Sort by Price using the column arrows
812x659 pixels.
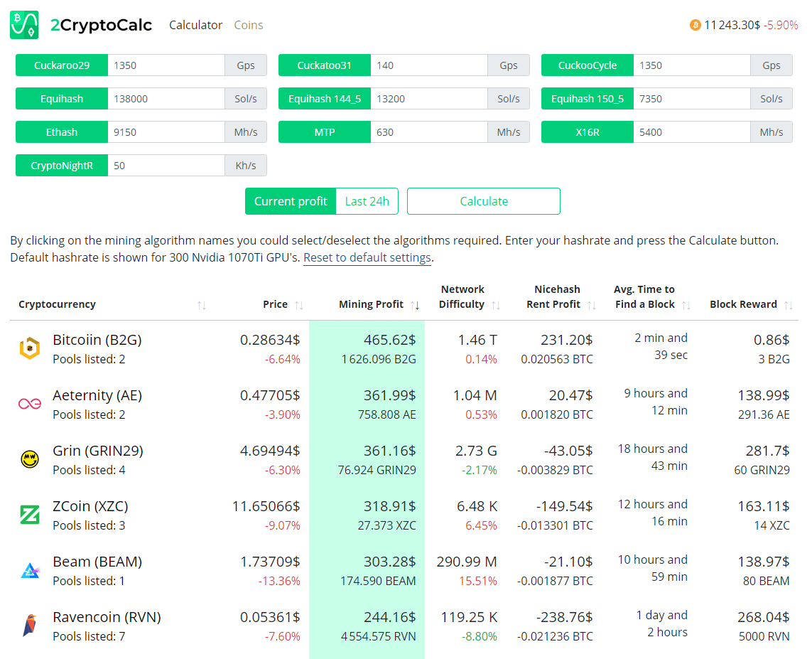pyautogui.click(x=299, y=305)
